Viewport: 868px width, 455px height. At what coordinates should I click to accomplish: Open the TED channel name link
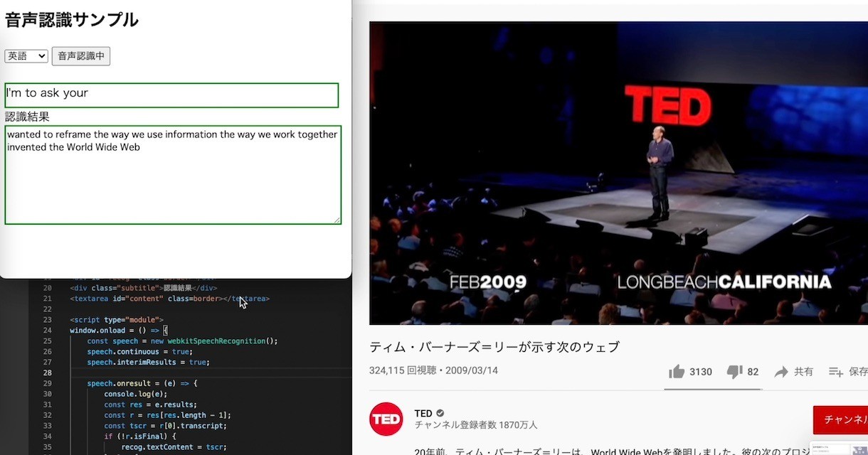(423, 412)
